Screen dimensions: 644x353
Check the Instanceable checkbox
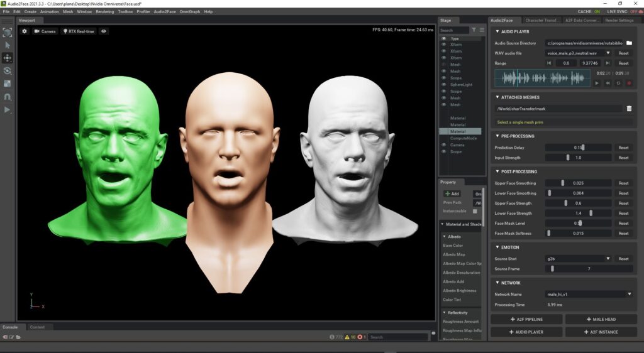[x=475, y=212]
